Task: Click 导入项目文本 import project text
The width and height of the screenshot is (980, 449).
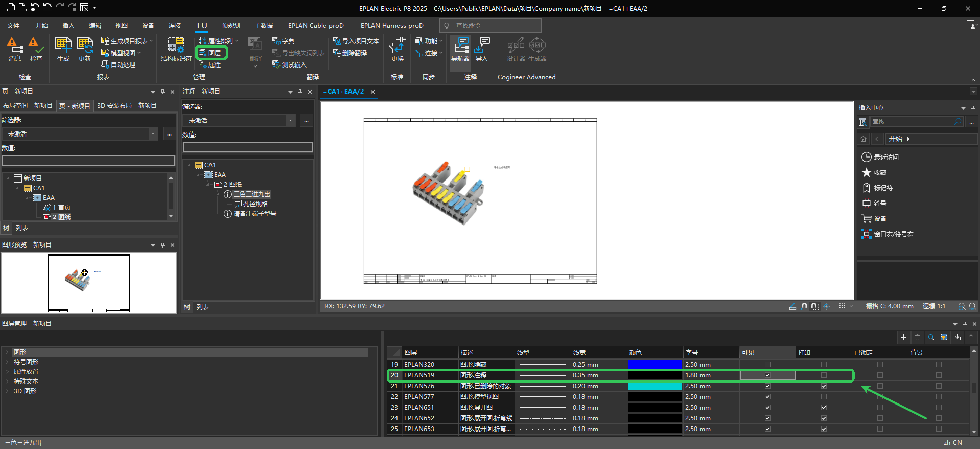Action: (x=356, y=41)
